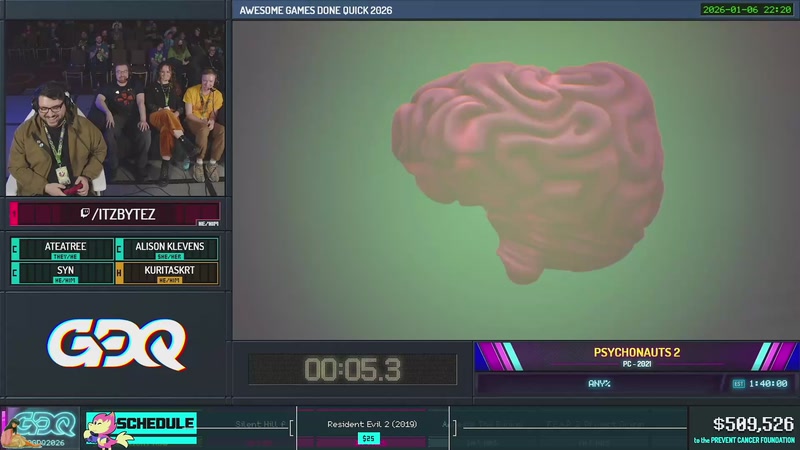Click the EST badge next to 1:40:00
Viewport: 800px width, 450px height.
tap(738, 384)
